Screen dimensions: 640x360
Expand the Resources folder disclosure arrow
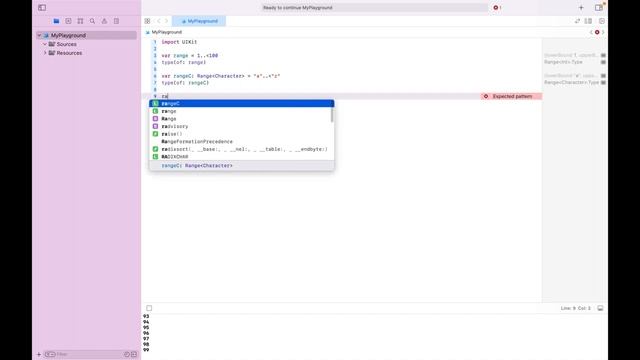(45, 53)
